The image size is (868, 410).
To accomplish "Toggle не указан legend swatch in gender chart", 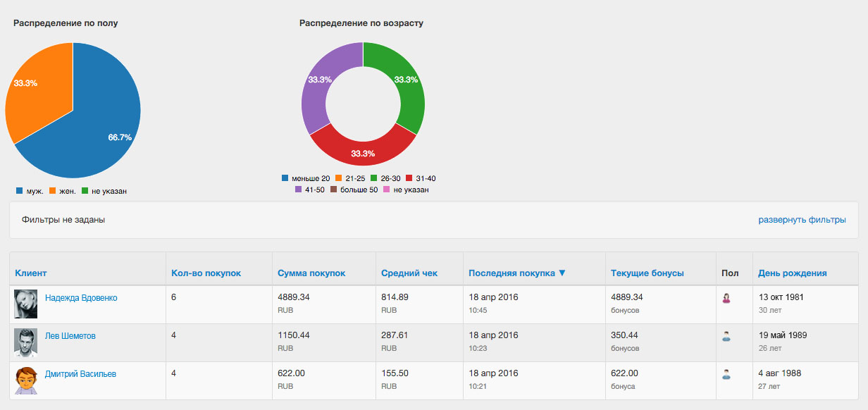I will (86, 191).
